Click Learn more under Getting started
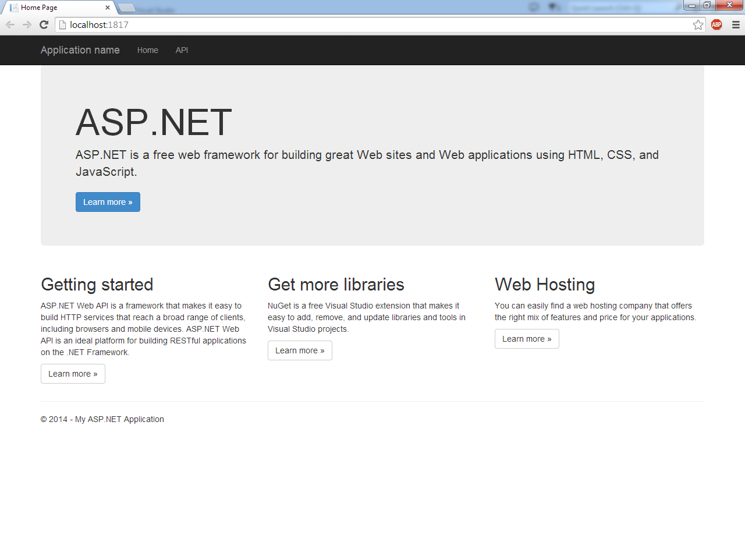745x560 pixels. pyautogui.click(x=73, y=373)
